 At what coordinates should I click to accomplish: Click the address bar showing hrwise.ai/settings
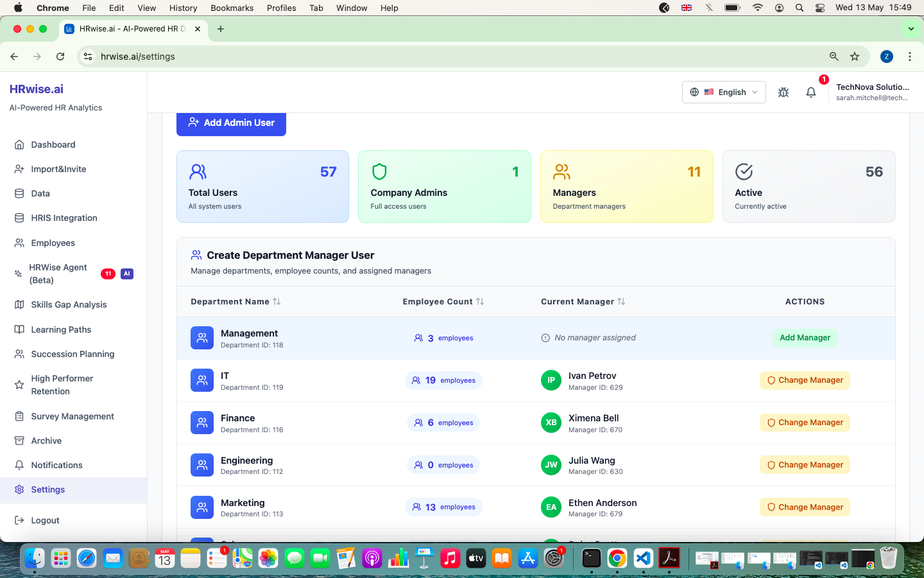pos(449,57)
